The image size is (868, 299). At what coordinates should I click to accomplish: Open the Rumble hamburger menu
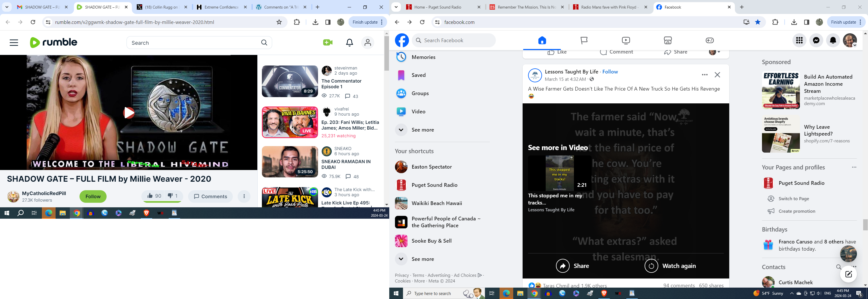click(14, 43)
